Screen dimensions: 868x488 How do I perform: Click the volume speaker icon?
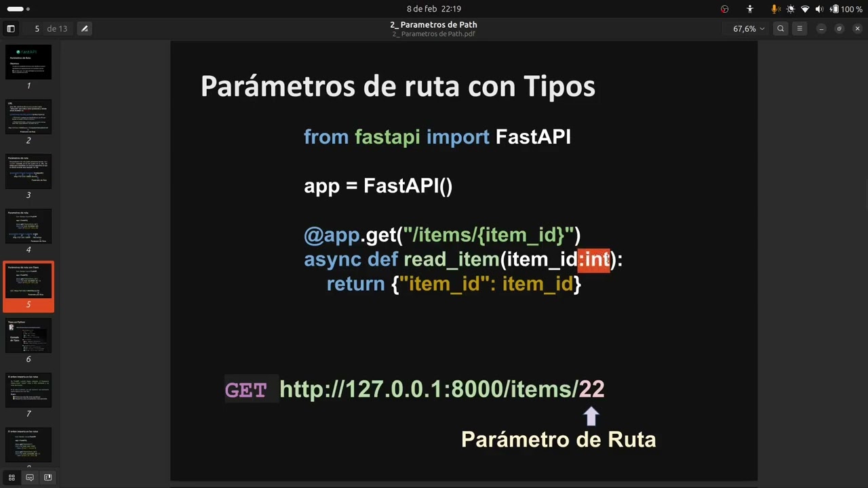[x=819, y=9]
